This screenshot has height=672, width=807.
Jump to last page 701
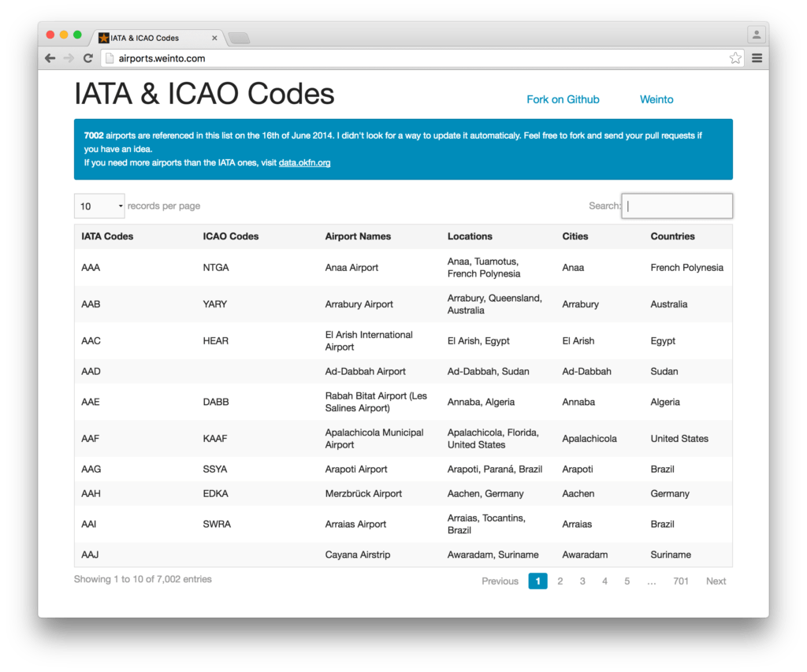click(x=680, y=581)
